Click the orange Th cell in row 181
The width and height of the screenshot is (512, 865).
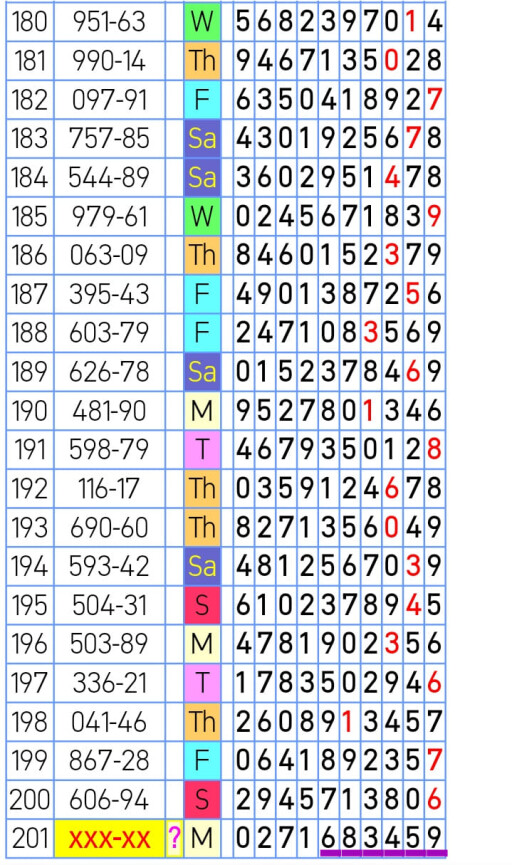[x=202, y=61]
